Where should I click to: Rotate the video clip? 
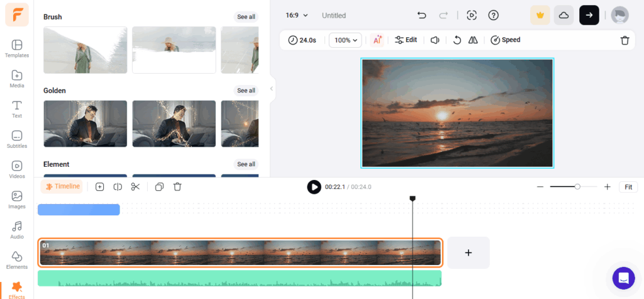pos(457,40)
